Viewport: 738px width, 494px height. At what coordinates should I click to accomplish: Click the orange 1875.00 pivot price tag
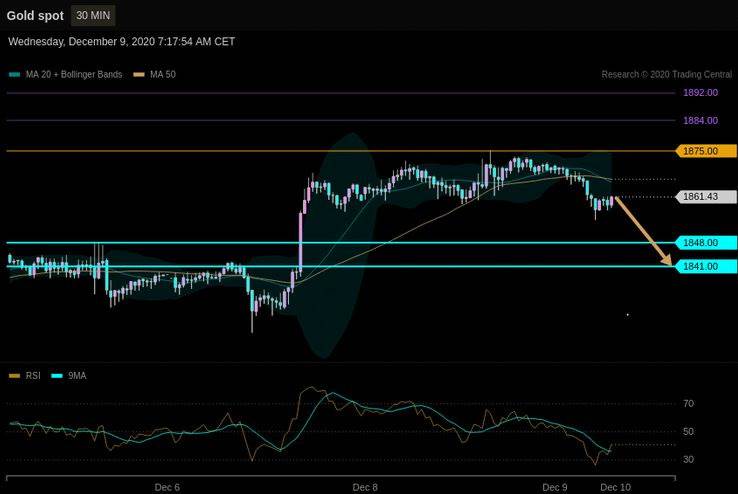click(x=706, y=151)
